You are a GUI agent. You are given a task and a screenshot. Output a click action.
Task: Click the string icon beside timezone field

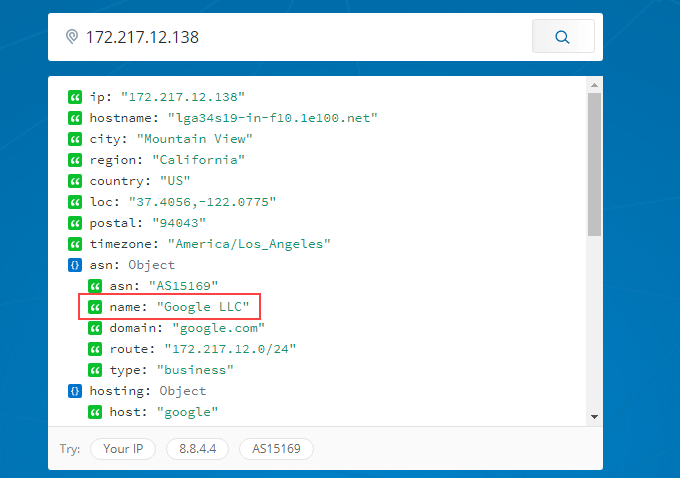(75, 244)
